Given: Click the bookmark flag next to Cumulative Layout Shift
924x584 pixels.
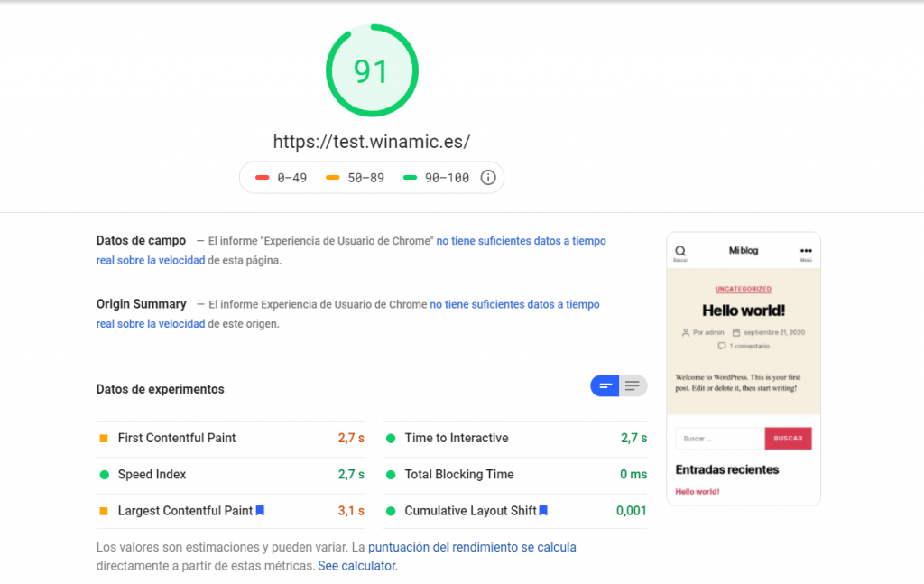Looking at the screenshot, I should 543,510.
